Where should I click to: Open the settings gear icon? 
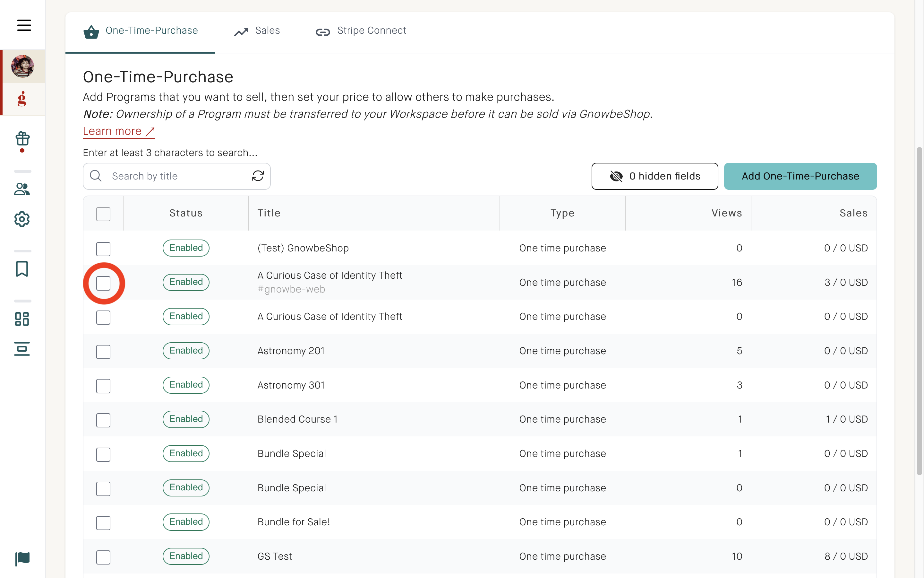22,219
